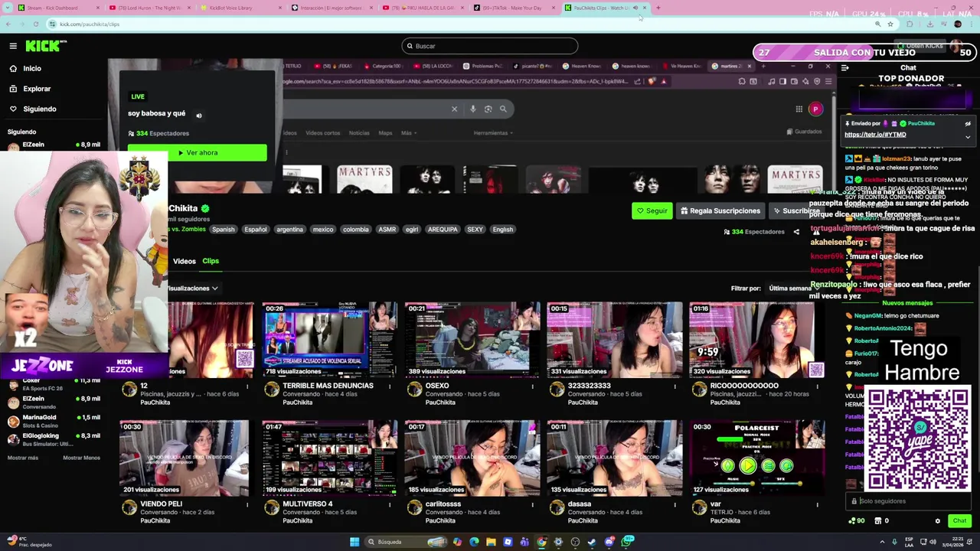980x551 pixels.
Task: Unpin the pinned chat message icon
Action: point(968,123)
